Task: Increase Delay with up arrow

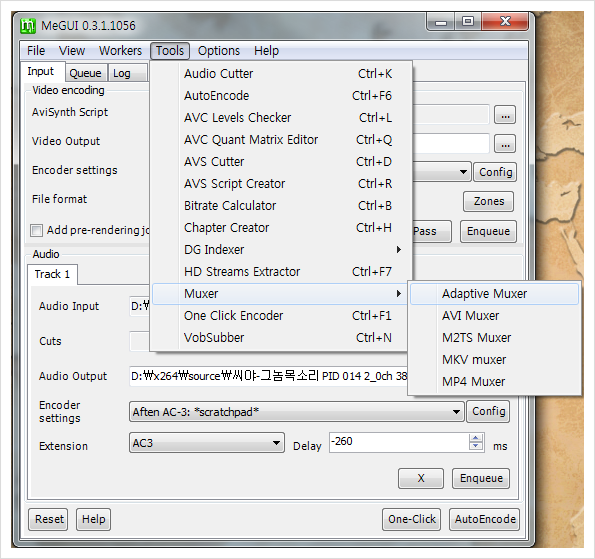Action: 475,438
